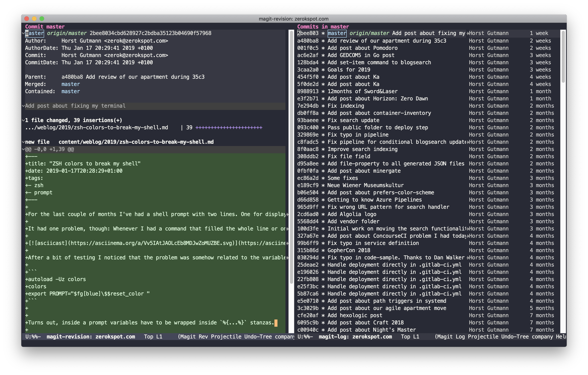The width and height of the screenshot is (588, 375).
Task: Minimize the window with the yellow button
Action: [34, 19]
